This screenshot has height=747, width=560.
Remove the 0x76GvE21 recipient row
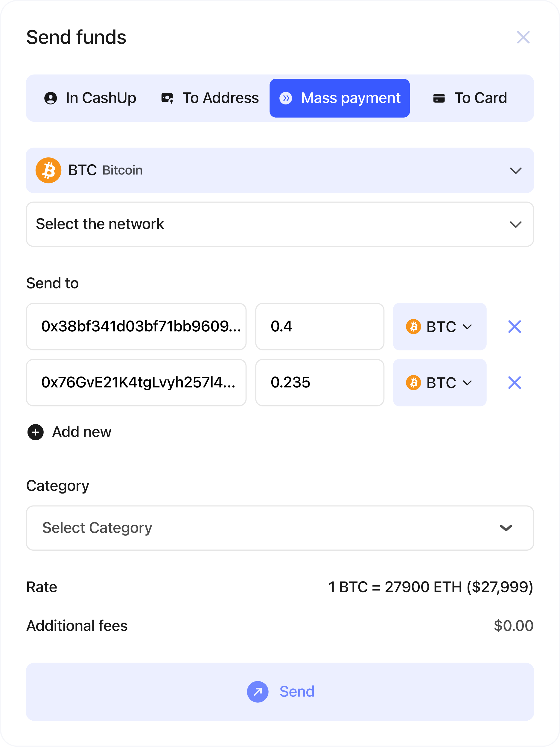(515, 382)
